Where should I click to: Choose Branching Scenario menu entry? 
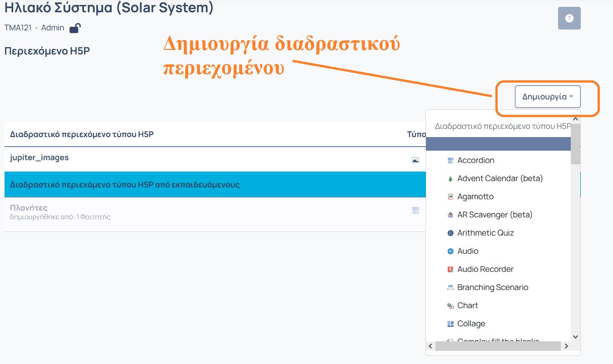point(493,287)
